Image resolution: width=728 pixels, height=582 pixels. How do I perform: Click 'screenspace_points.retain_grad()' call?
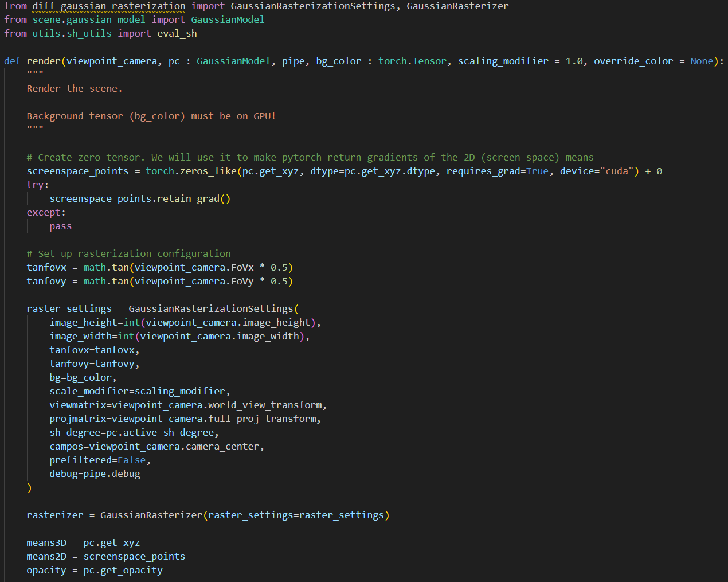tap(140, 199)
